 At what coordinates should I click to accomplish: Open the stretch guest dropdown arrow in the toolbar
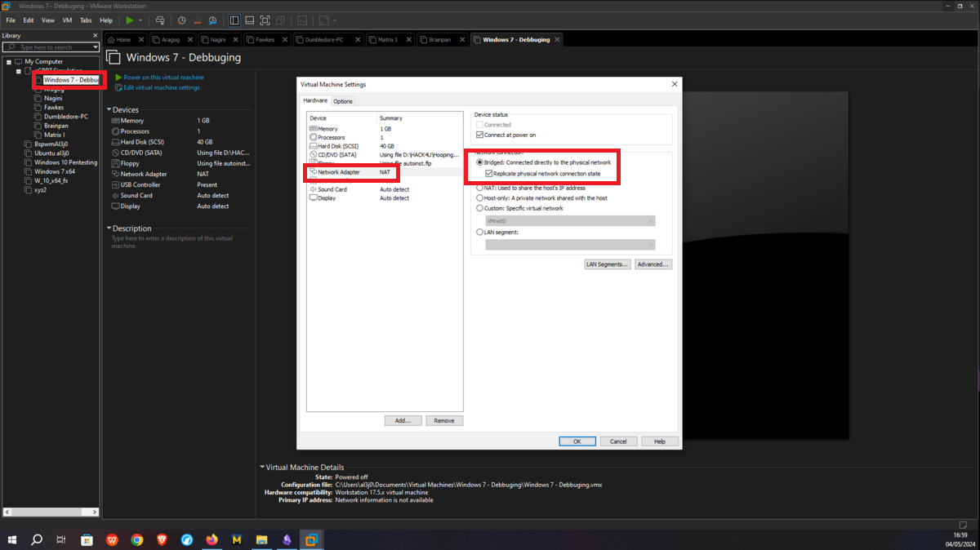335,20
